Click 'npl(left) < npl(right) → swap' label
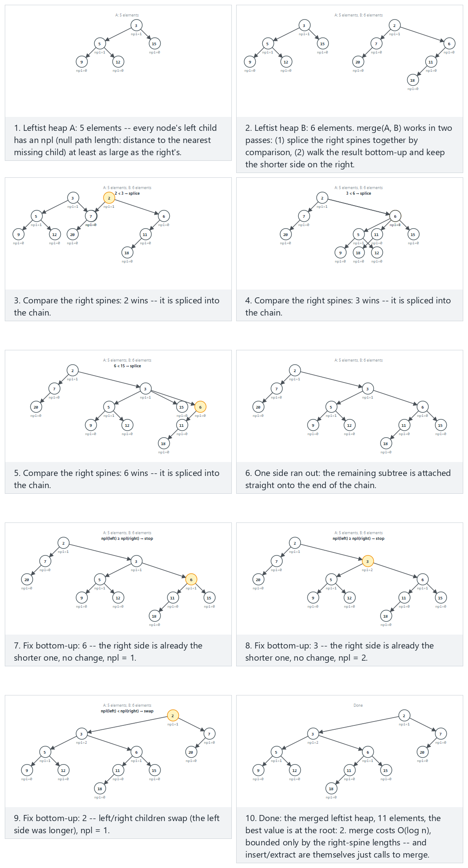This screenshot has width=468, height=868. (127, 711)
